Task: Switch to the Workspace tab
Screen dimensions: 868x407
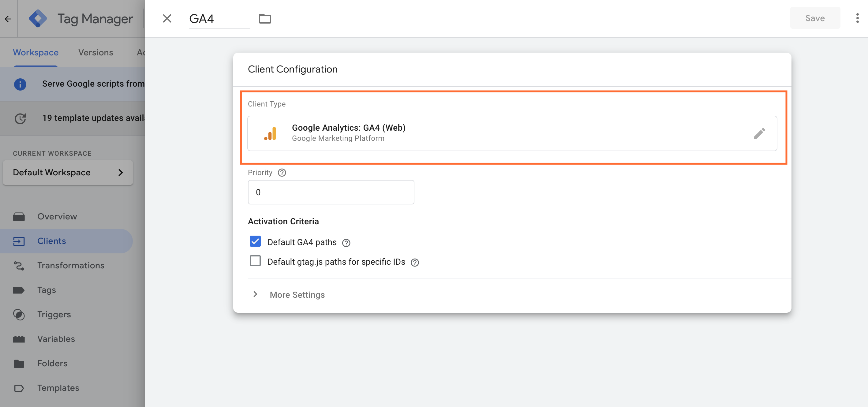Action: point(36,53)
